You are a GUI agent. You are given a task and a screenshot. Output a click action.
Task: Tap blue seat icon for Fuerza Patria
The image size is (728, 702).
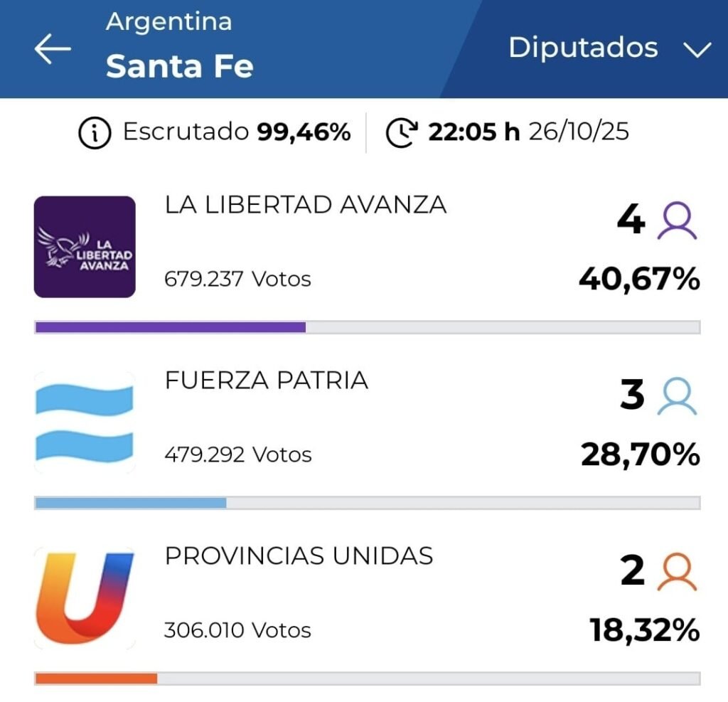click(678, 397)
